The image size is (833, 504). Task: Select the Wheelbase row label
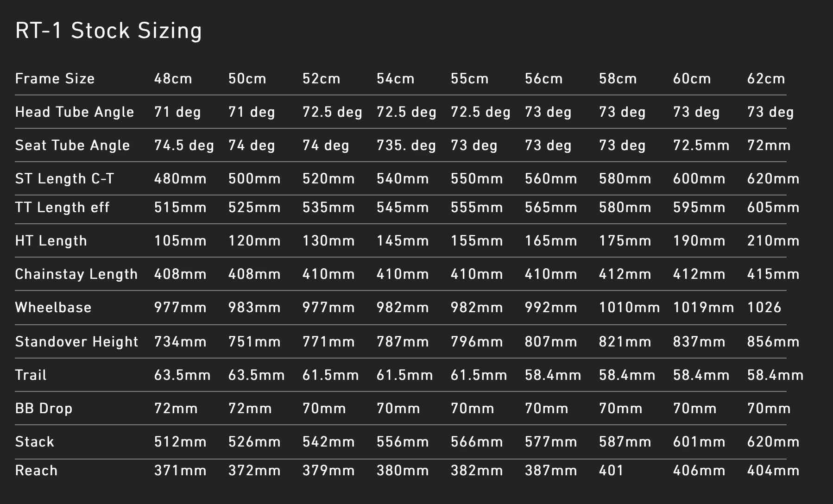(x=53, y=308)
